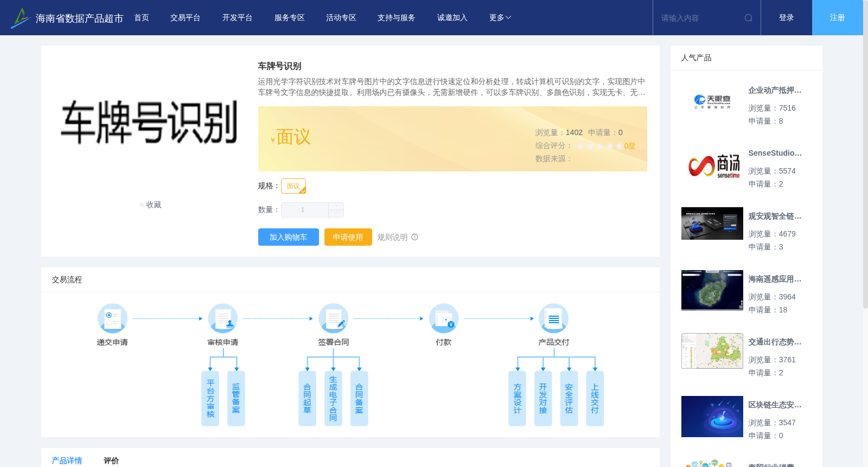Click the rule description info icon
The image size is (868, 467).
coord(415,237)
